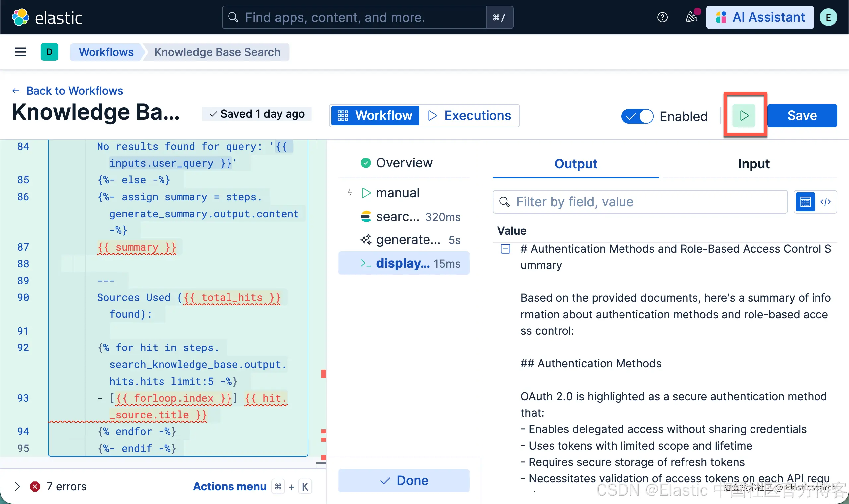This screenshot has height=504, width=849.
Task: Click the D space avatar
Action: [x=50, y=52]
